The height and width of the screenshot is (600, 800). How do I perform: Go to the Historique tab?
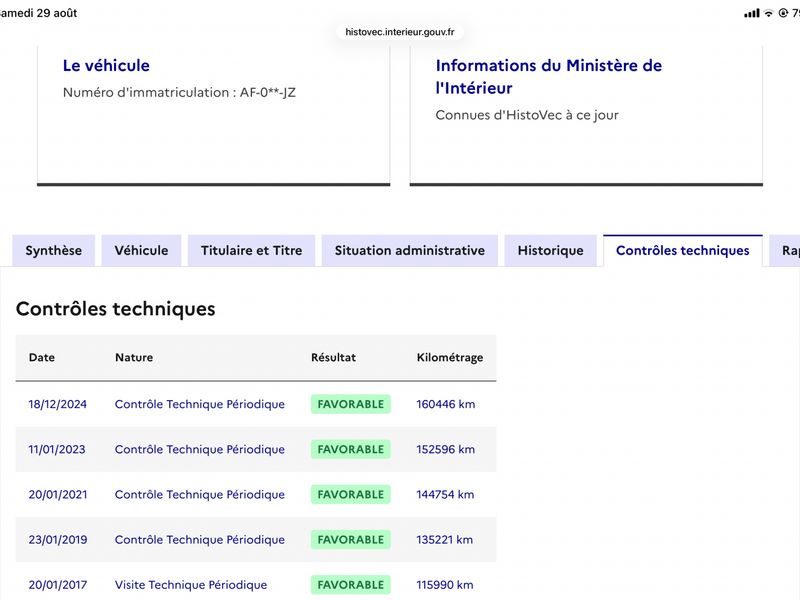tap(551, 251)
